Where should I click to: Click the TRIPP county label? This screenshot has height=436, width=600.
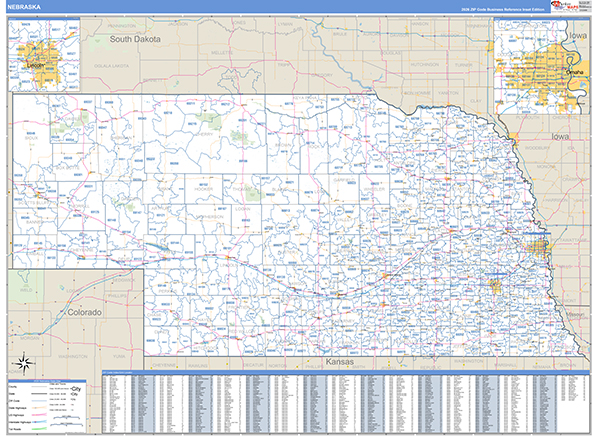pos(284,65)
